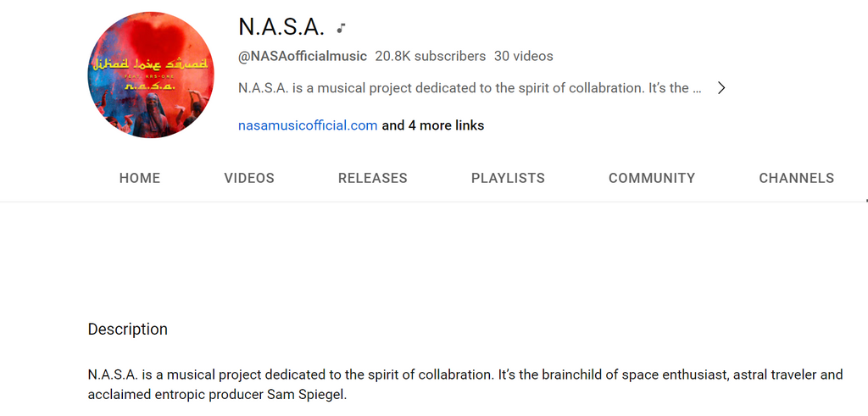Click the music note artist badge icon
Image resolution: width=868 pixels, height=416 pixels.
click(x=342, y=28)
